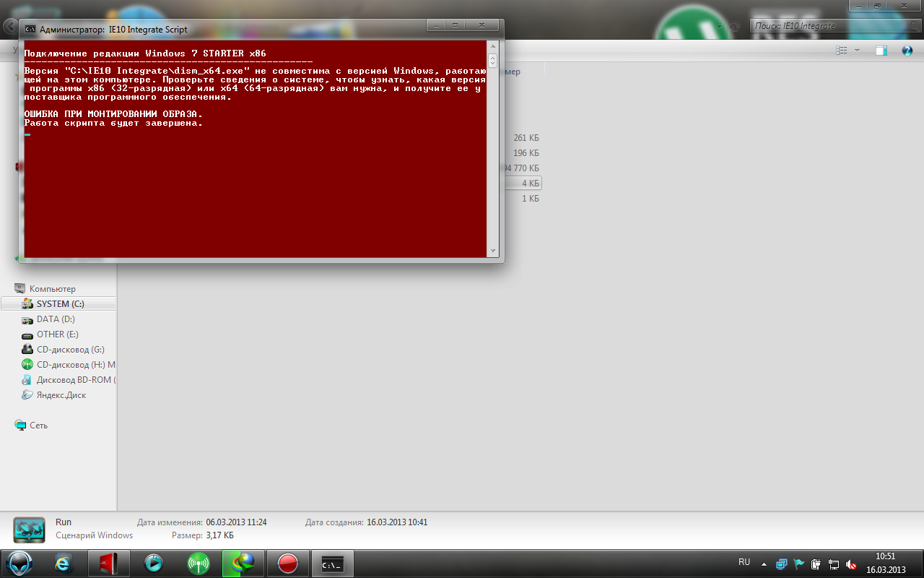Change the Explorer view mode icon
This screenshot has height=578, width=924.
(841, 51)
